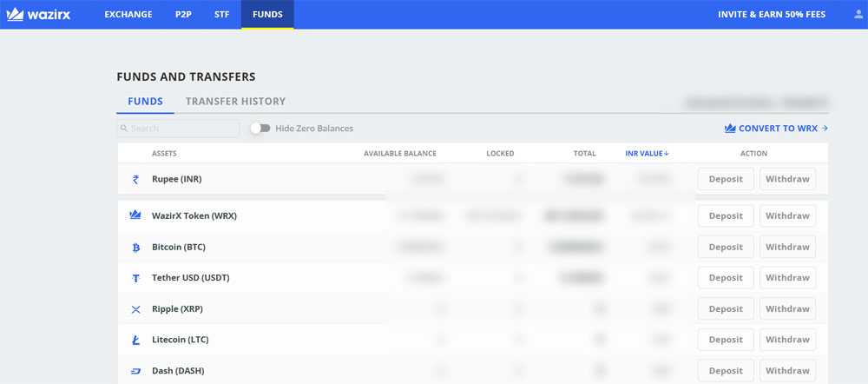Image resolution: width=868 pixels, height=384 pixels.
Task: Deposit Tether USD (USDT)
Action: 726,278
